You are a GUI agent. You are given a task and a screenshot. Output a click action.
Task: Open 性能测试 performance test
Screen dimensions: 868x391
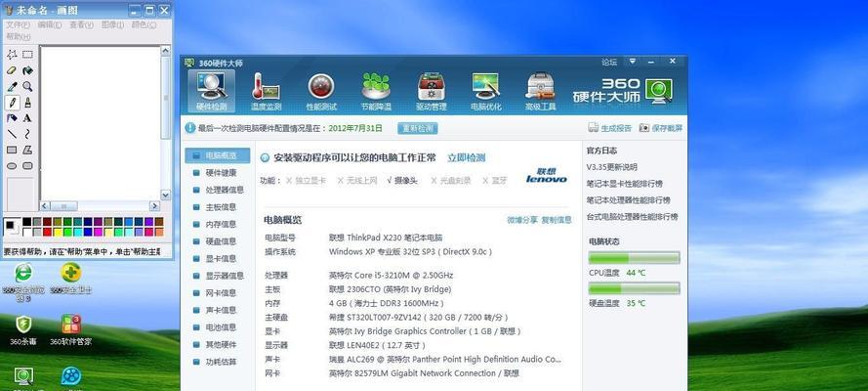321,91
